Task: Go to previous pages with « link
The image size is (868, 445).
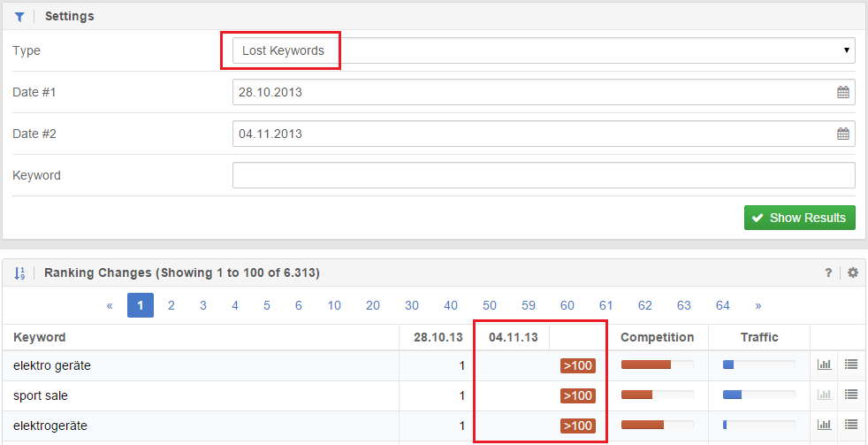Action: pyautogui.click(x=110, y=305)
